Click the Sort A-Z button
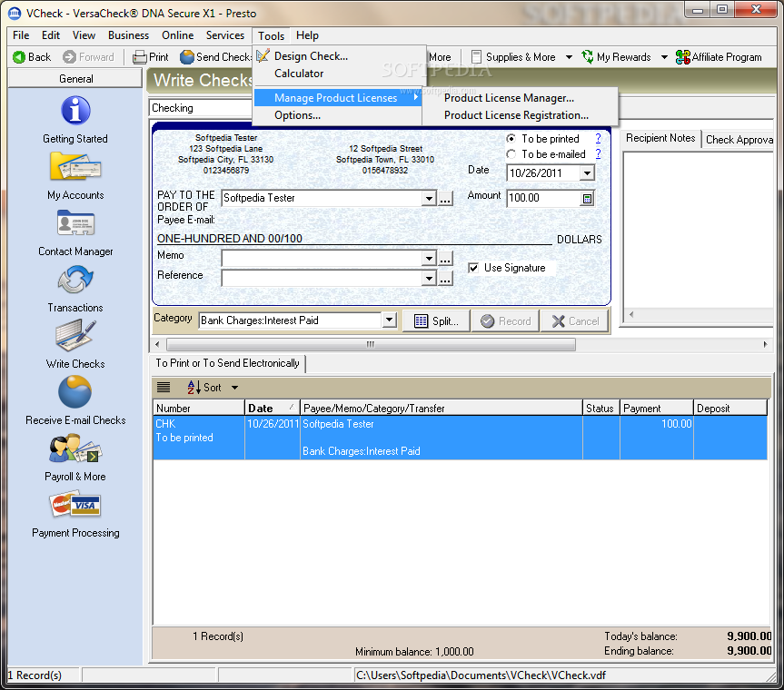This screenshot has height=690, width=784. click(x=204, y=388)
